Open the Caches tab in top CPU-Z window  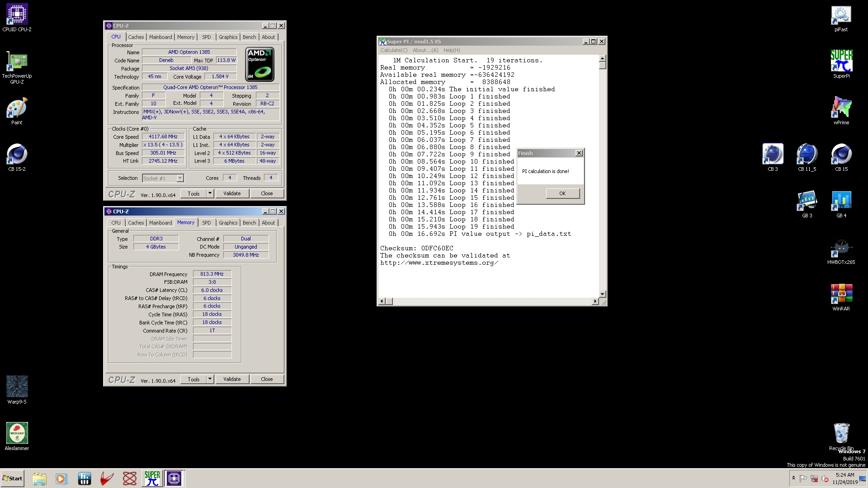coord(136,37)
